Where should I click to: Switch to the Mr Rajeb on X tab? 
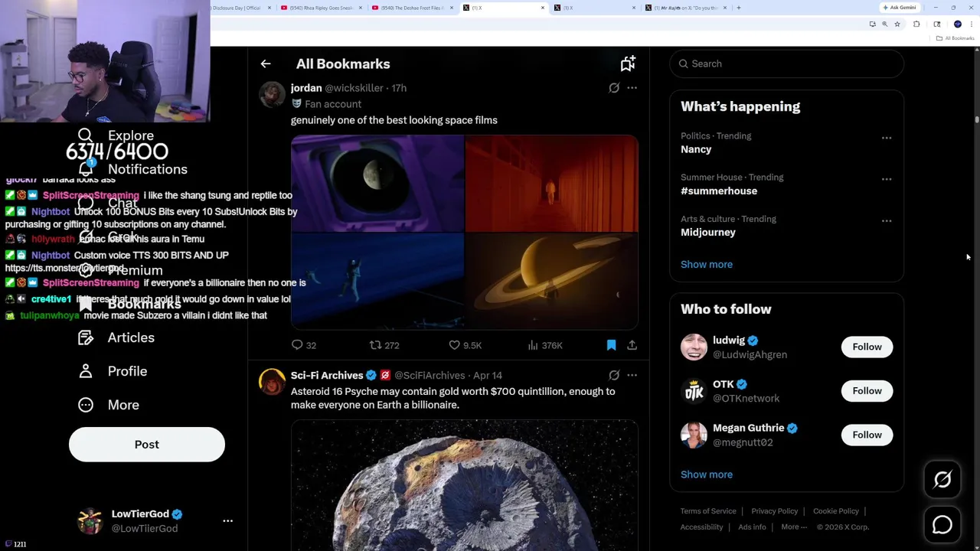click(686, 8)
